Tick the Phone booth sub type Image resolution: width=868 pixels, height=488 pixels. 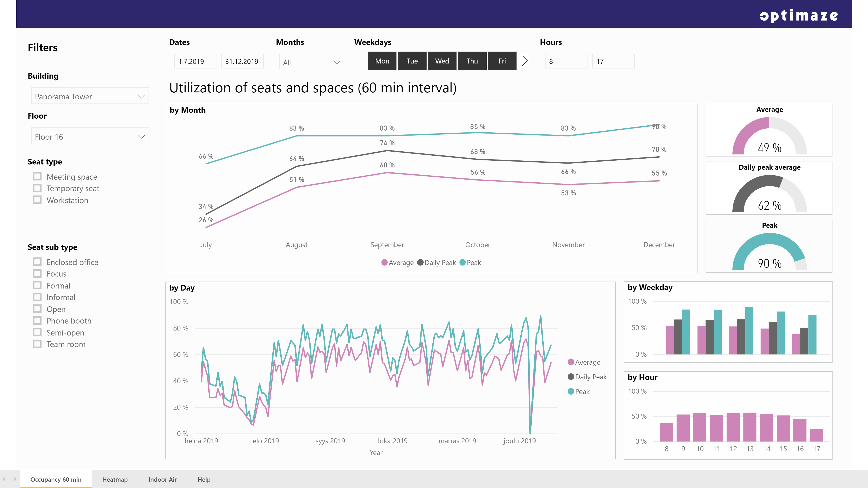point(37,321)
